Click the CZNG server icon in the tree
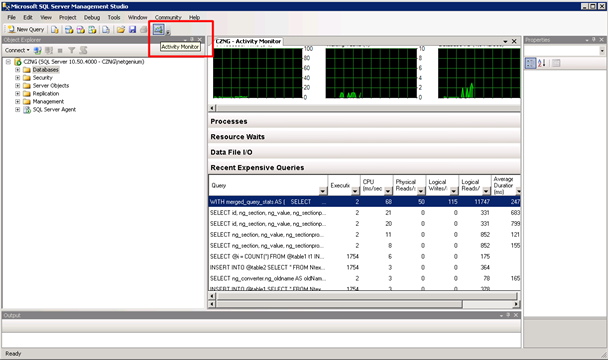 [18, 62]
